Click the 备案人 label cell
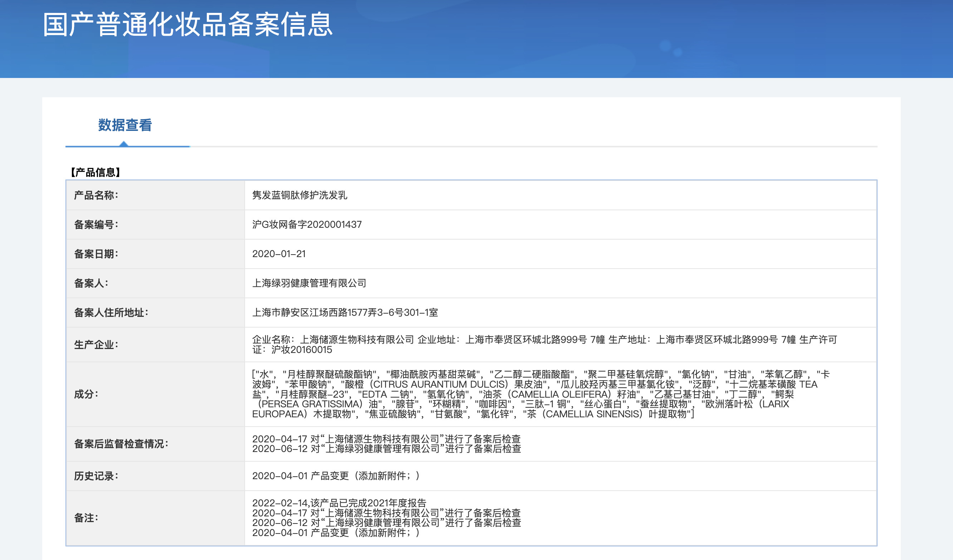 point(155,283)
